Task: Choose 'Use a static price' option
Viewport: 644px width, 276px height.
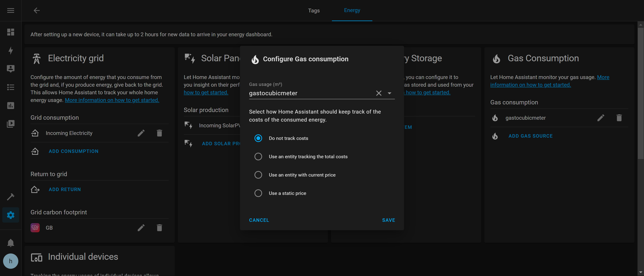Action: tap(258, 193)
